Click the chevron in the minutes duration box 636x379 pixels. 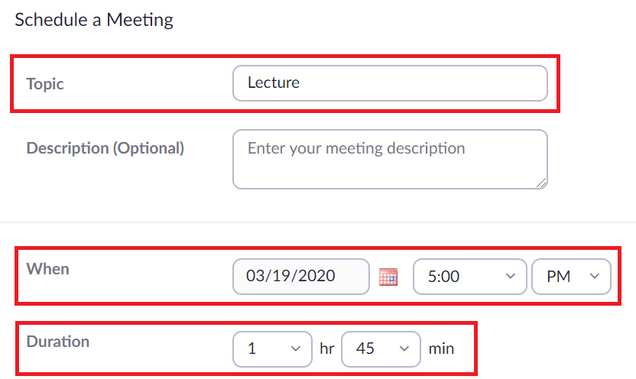pos(404,349)
